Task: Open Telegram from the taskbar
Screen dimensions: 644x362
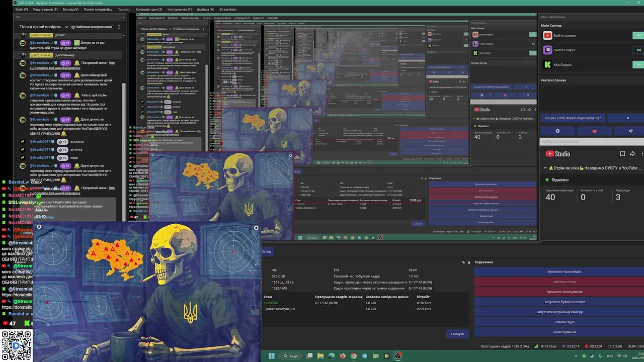Action: [365, 356]
